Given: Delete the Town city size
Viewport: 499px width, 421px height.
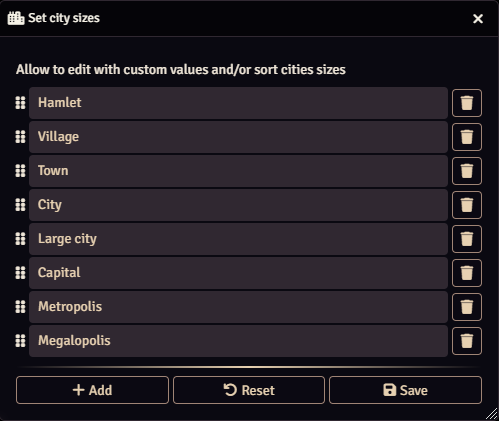Looking at the screenshot, I should click(467, 171).
